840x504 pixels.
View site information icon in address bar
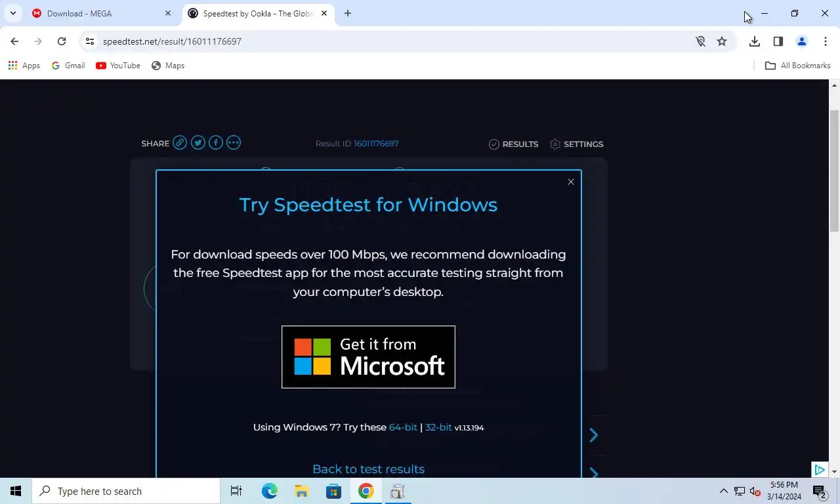tap(90, 41)
